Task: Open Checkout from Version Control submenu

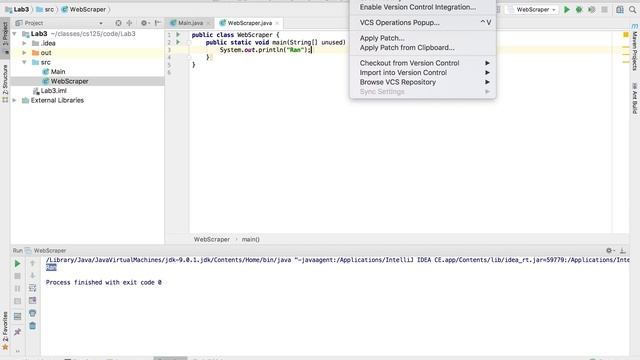Action: pos(423,63)
